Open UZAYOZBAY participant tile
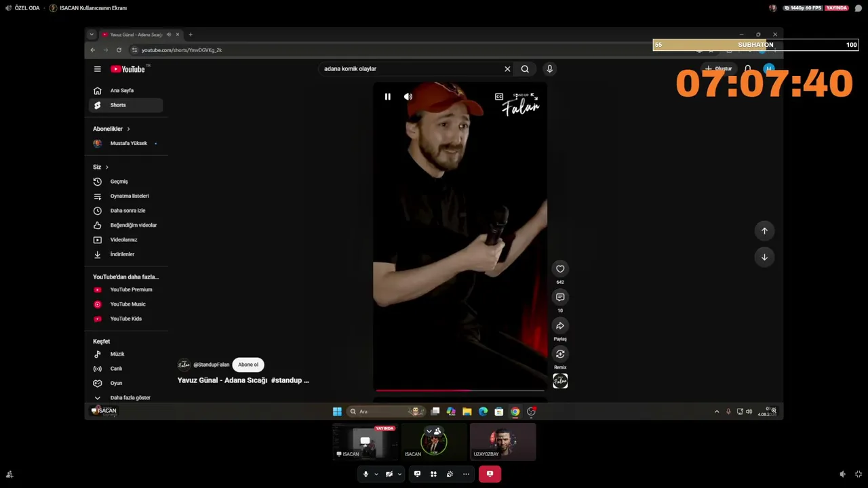Viewport: 868px width, 488px height. (503, 442)
